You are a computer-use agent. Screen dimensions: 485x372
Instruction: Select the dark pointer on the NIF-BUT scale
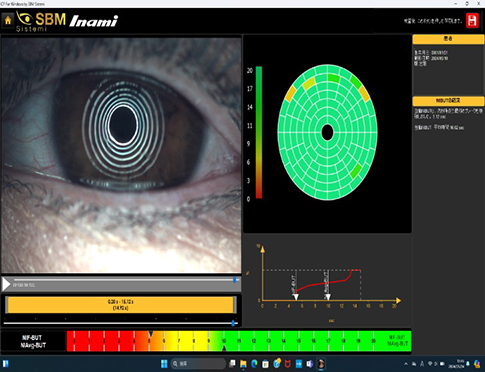coord(150,333)
